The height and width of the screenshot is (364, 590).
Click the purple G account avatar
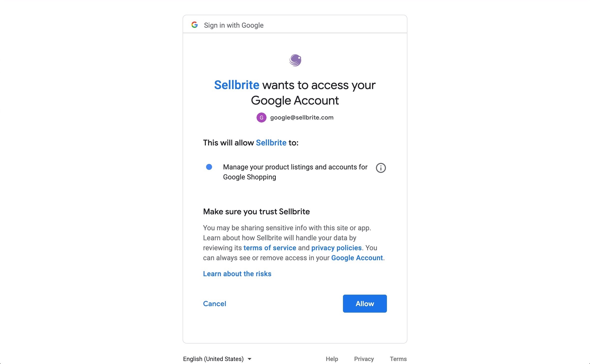coord(261,118)
